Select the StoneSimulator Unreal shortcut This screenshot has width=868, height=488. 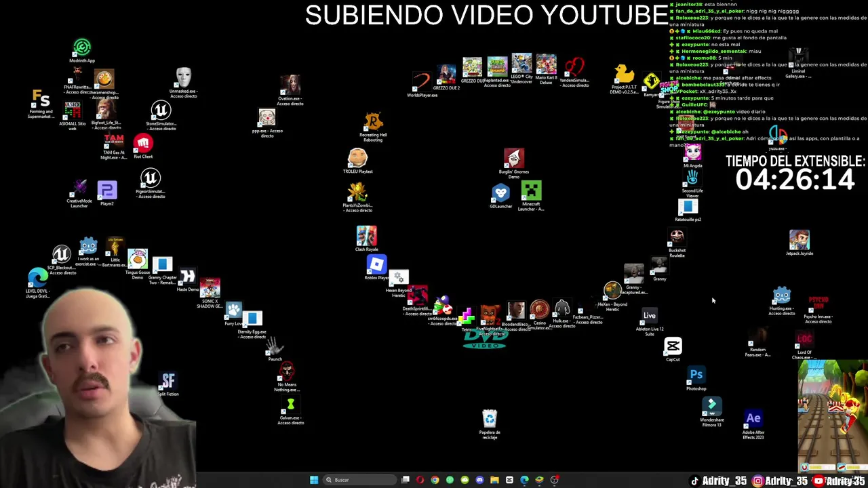(161, 115)
